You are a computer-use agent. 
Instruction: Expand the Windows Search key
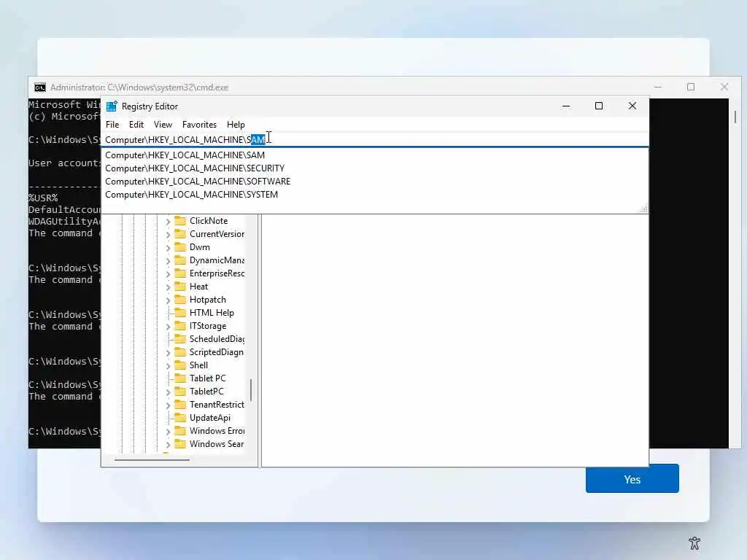[168, 445]
